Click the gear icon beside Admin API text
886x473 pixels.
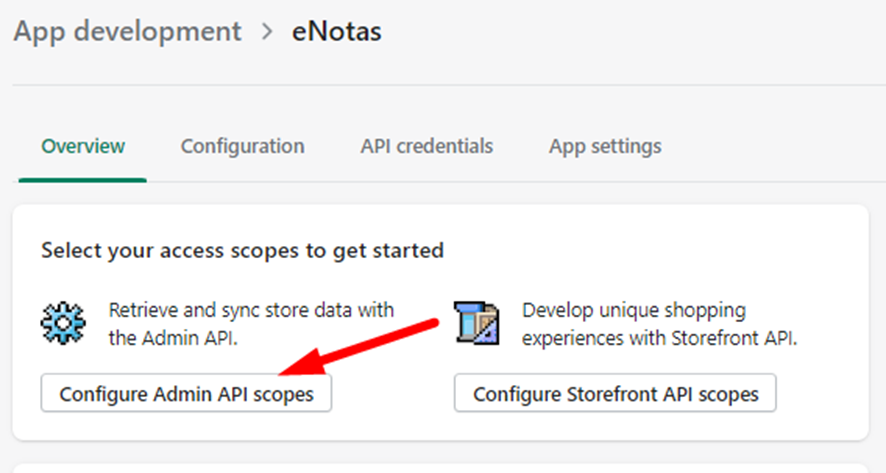click(63, 323)
